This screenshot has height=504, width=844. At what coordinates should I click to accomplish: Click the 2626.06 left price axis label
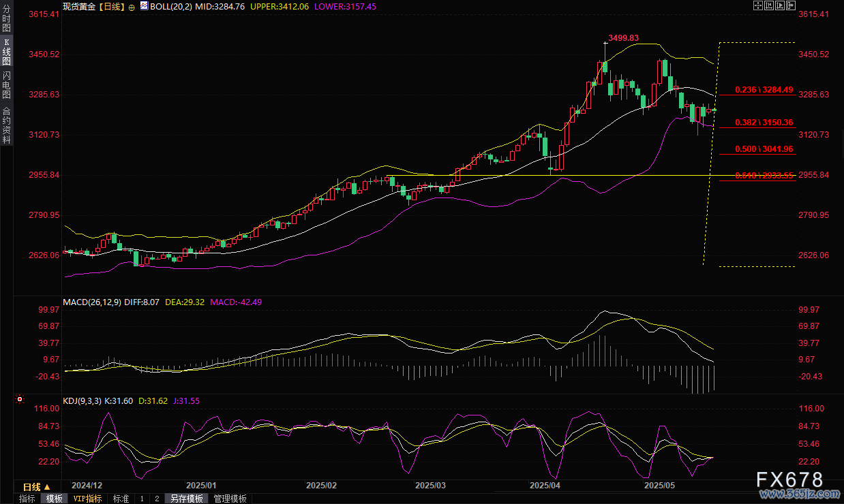click(44, 255)
